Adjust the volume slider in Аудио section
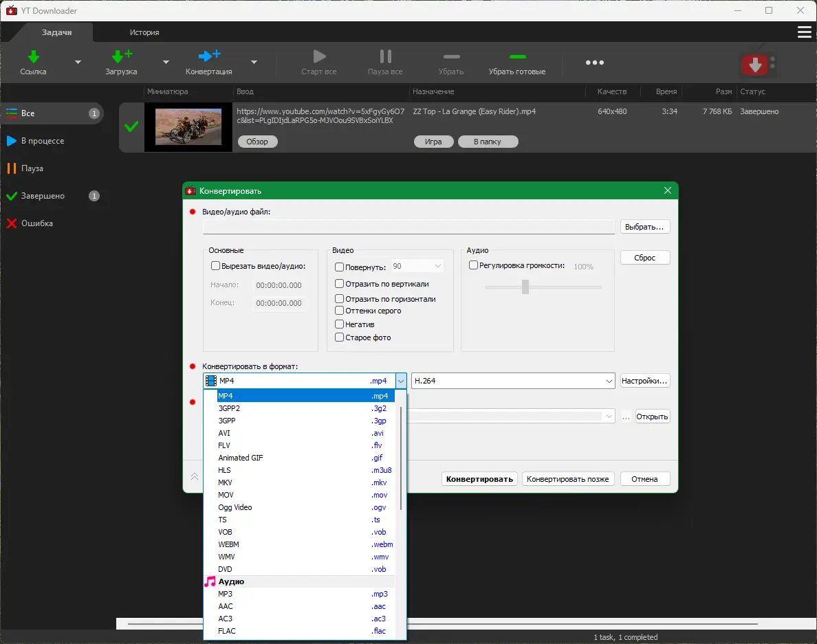Viewport: 817px width, 644px height. pyautogui.click(x=525, y=287)
